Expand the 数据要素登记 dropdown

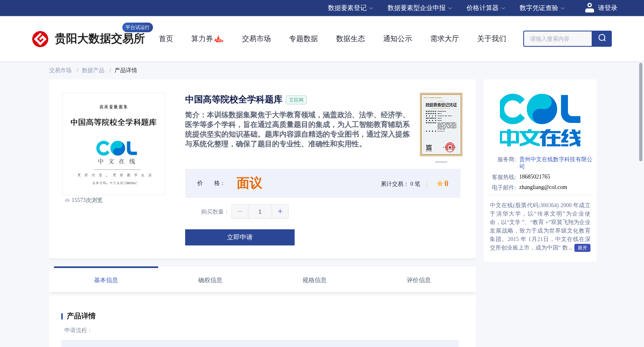(x=351, y=8)
